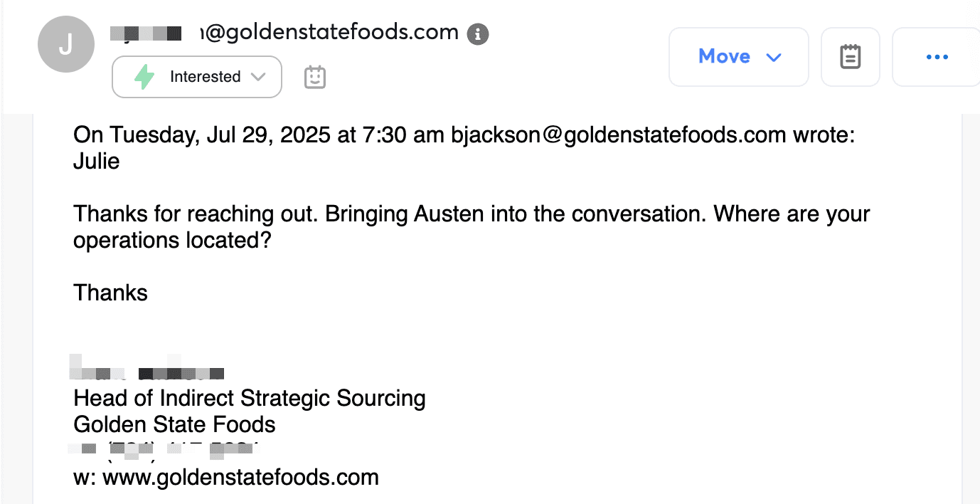The height and width of the screenshot is (504, 980).
Task: Expand the Interested status chevron
Action: (259, 77)
